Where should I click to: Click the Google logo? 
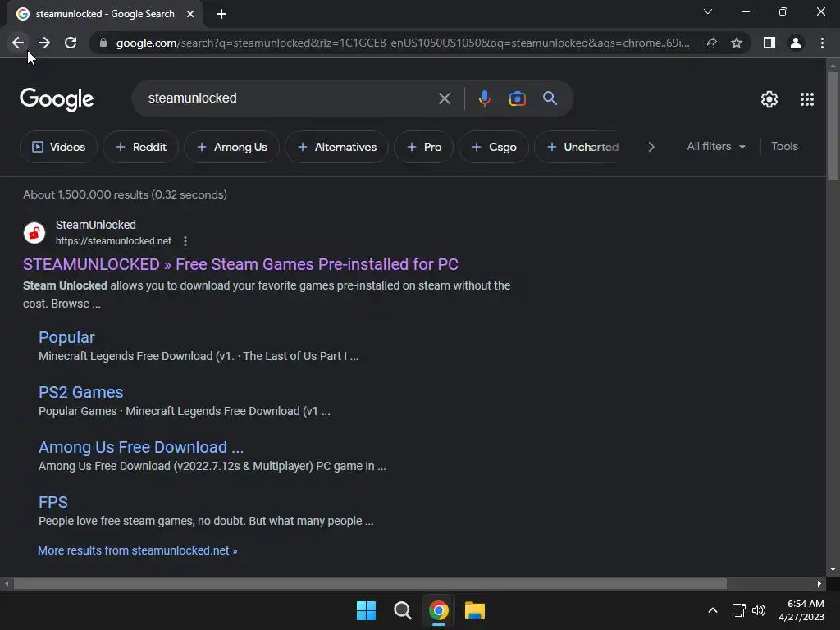coord(57,99)
